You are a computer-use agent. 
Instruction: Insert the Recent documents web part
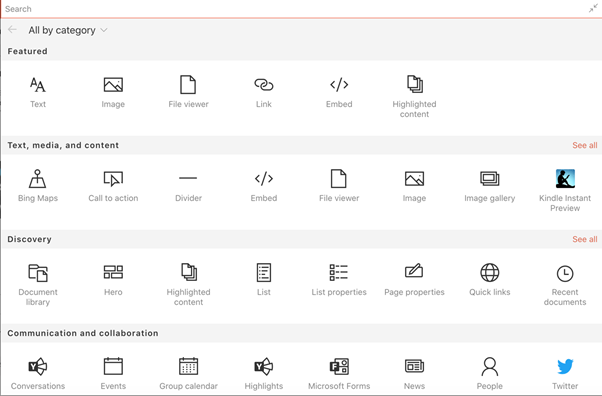click(x=565, y=285)
